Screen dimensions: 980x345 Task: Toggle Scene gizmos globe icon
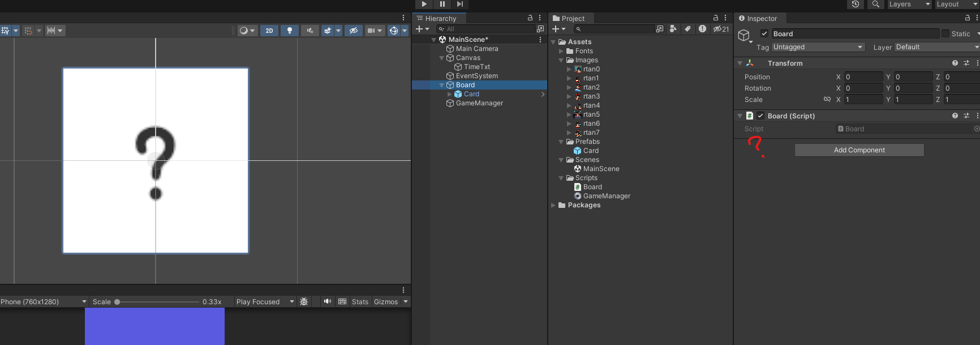tap(394, 31)
